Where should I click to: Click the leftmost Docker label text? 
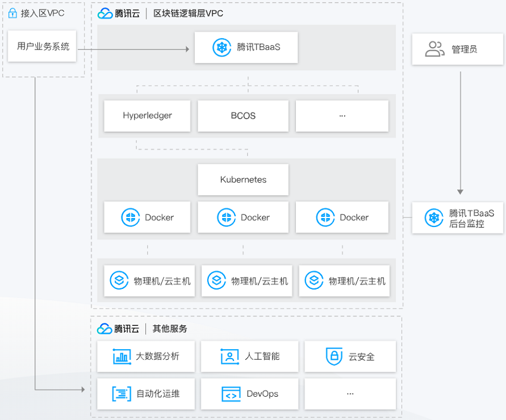(x=160, y=217)
